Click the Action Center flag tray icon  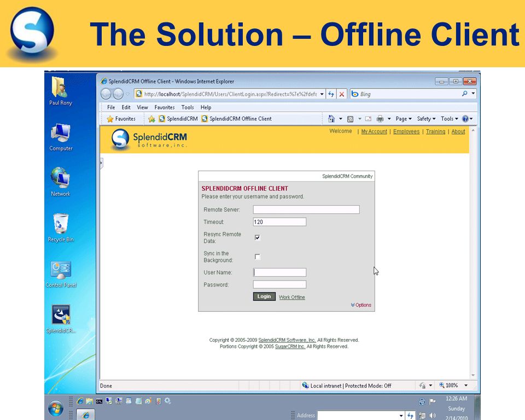pos(433,401)
